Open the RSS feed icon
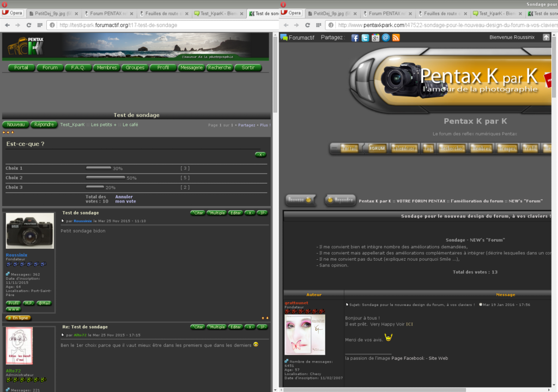The width and height of the screenshot is (558, 392). point(396,38)
